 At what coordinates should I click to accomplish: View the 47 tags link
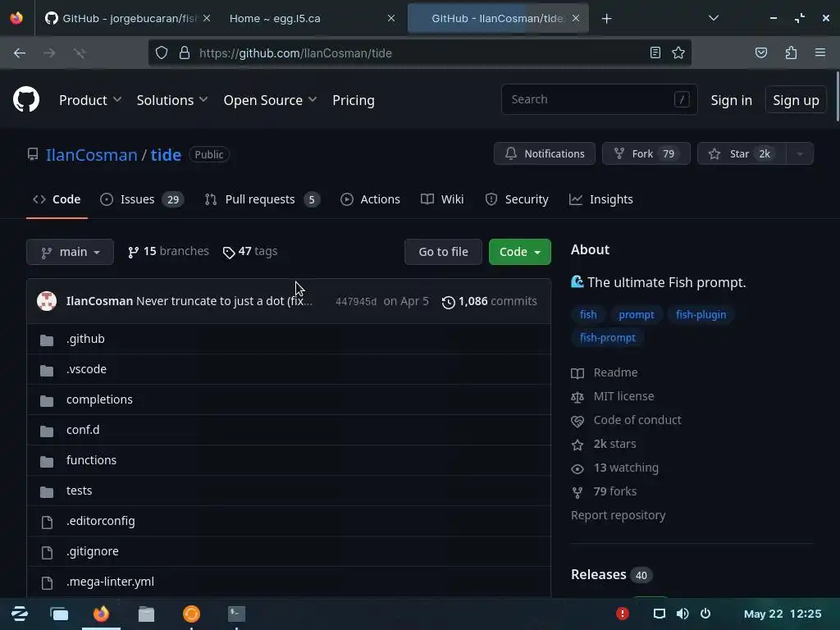pyautogui.click(x=250, y=251)
